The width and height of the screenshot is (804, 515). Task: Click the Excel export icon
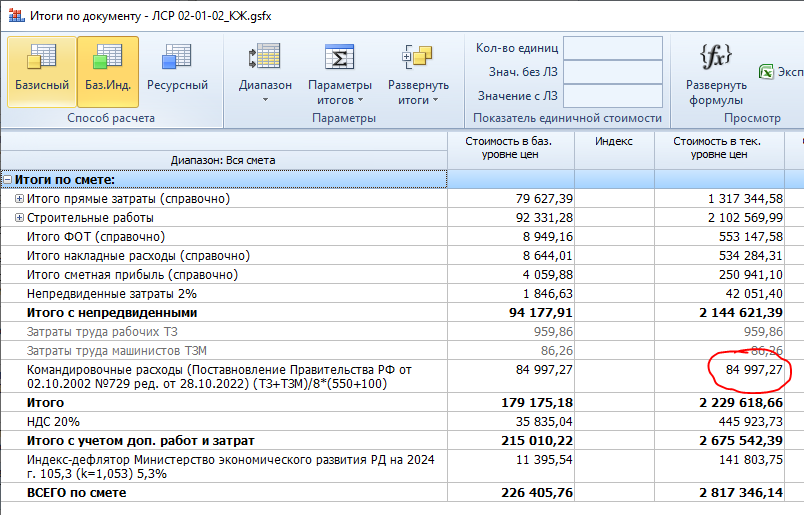766,72
